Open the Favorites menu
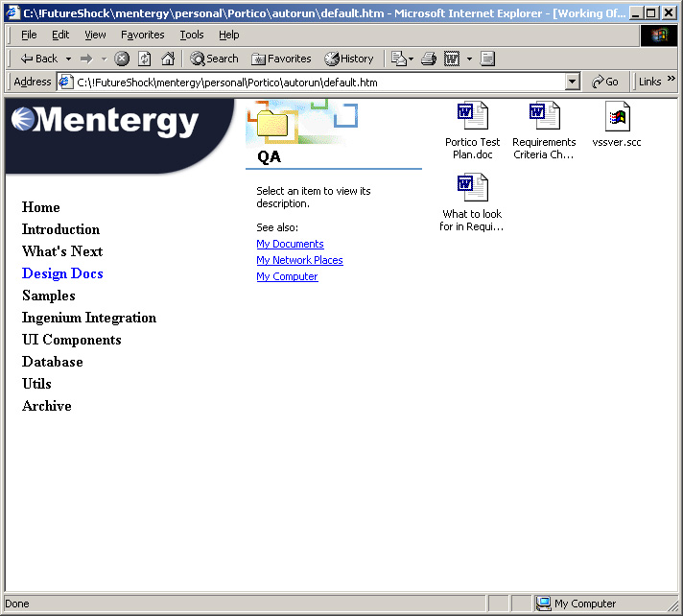The height and width of the screenshot is (616, 683). click(x=142, y=35)
